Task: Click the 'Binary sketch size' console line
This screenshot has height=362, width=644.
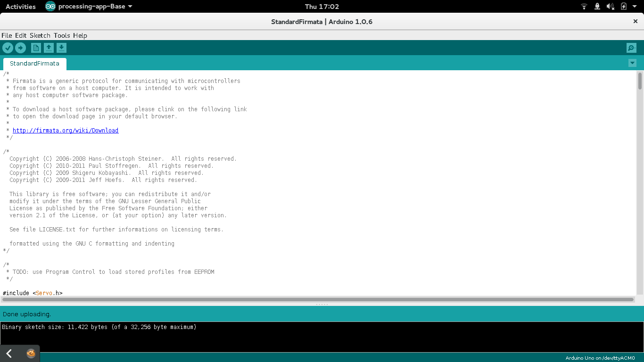Action: point(99,327)
